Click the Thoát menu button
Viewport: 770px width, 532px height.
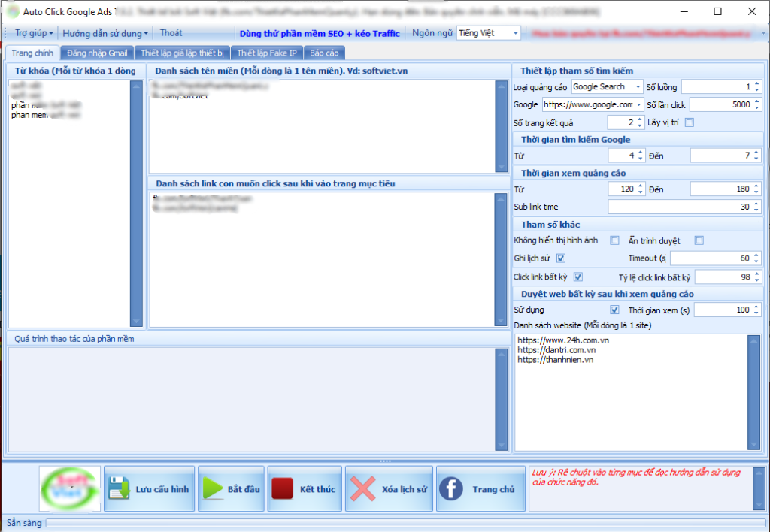click(x=171, y=33)
